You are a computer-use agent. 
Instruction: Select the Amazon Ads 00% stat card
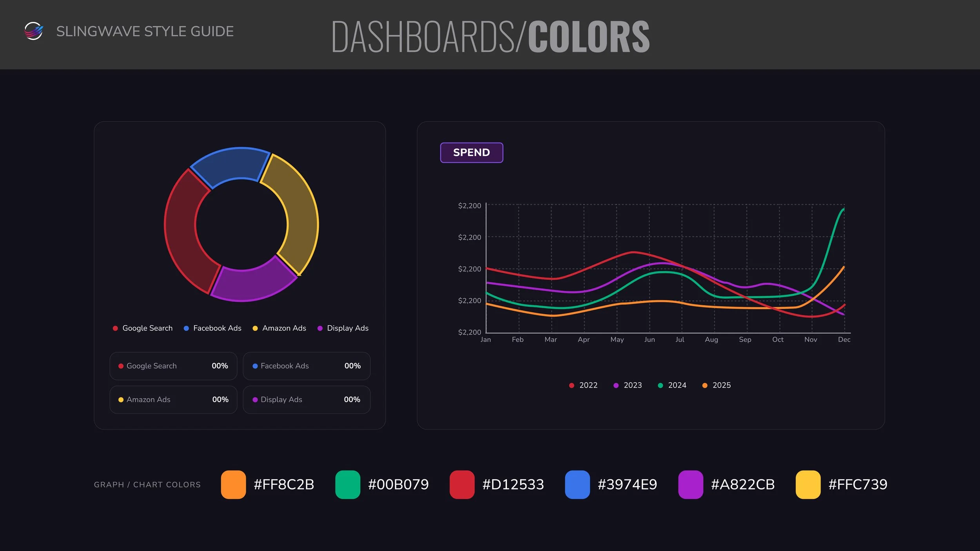tap(173, 399)
